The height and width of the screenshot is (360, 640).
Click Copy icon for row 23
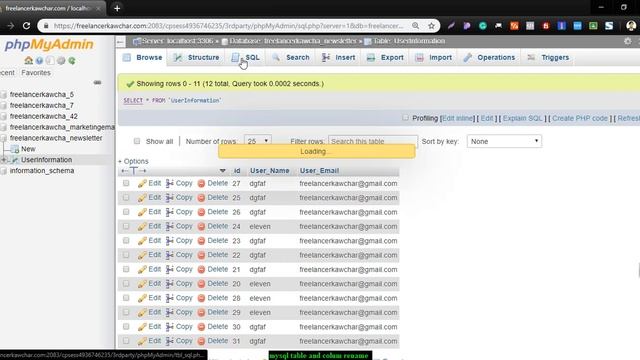pyautogui.click(x=170, y=241)
